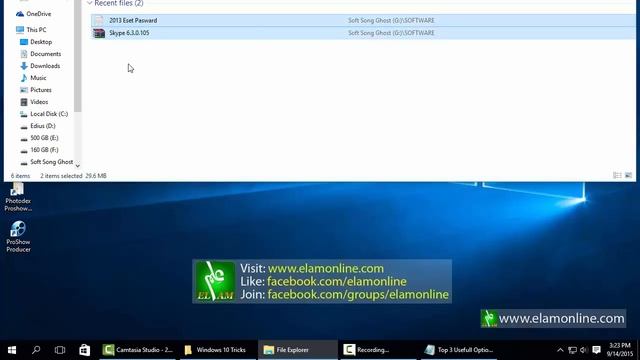This screenshot has height=360, width=640.
Task: Click the taskbar Search magnifier icon
Action: coord(36,350)
